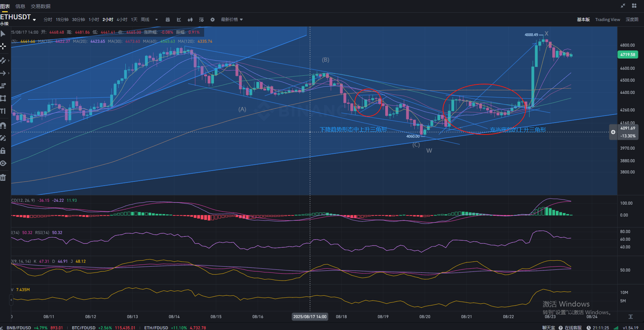Open the 最新价格 price type dropdown
Image resolution: width=644 pixels, height=330 pixels.
coord(232,20)
